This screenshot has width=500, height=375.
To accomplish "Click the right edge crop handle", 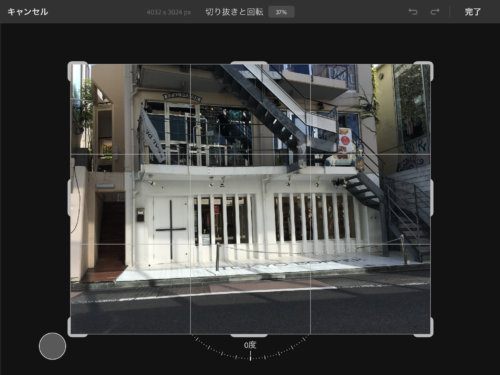I will pyautogui.click(x=432, y=198).
